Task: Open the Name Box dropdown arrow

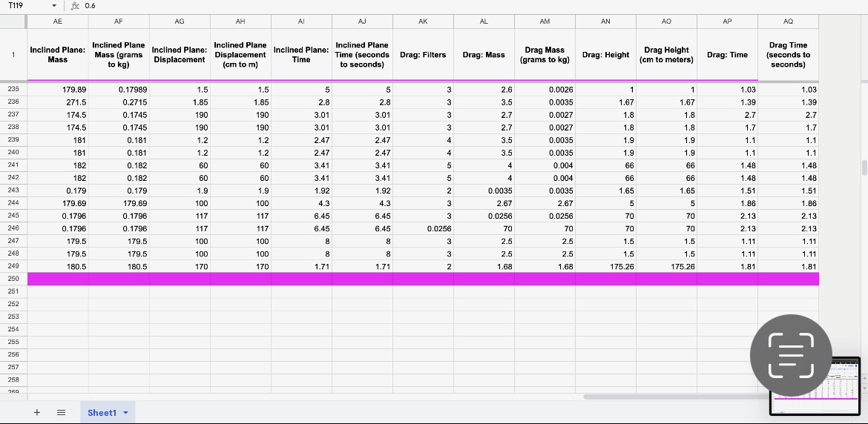Action: pos(53,5)
